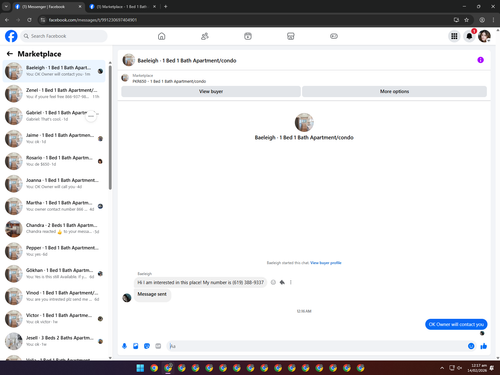Focus the Aa message input field
This screenshot has height=375, width=500.
click(317, 346)
